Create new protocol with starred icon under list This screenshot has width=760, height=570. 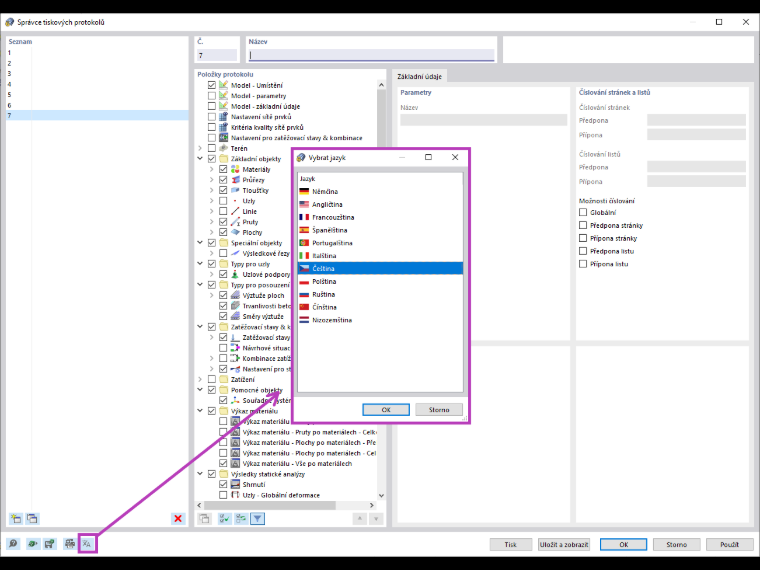pos(16,519)
